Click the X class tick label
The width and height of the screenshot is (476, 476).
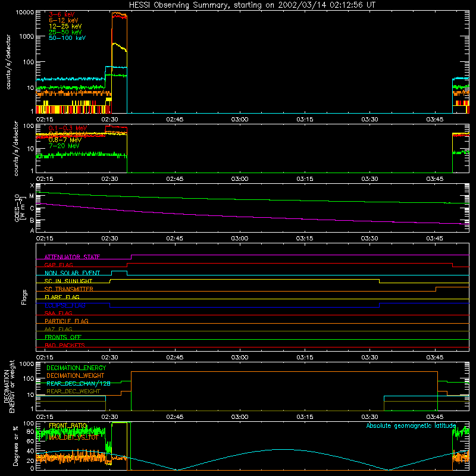point(32,186)
